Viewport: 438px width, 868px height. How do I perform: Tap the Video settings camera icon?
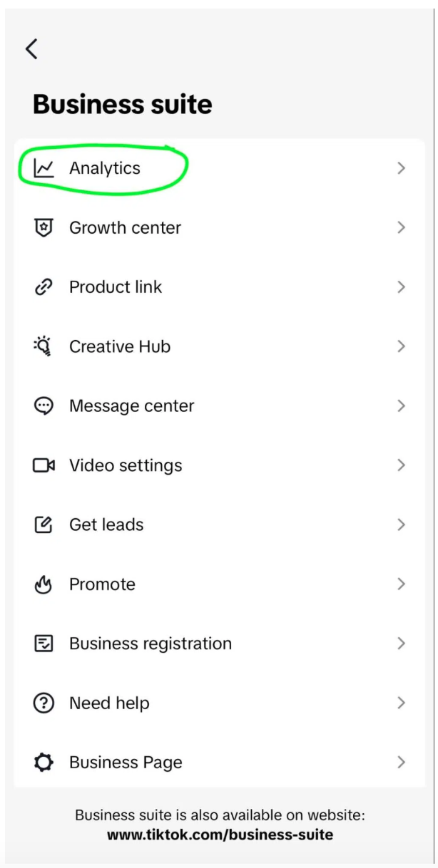click(44, 465)
